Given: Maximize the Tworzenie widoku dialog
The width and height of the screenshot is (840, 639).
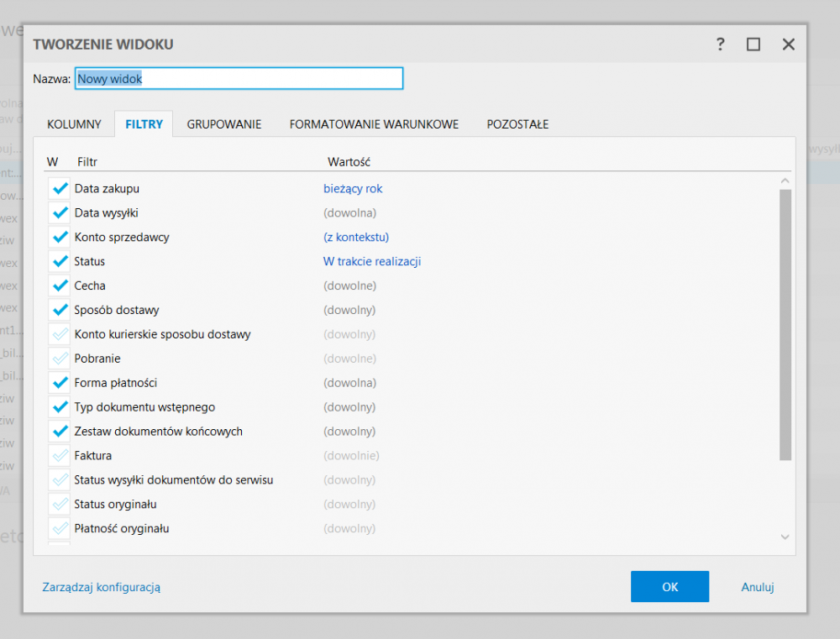Looking at the screenshot, I should click(753, 45).
